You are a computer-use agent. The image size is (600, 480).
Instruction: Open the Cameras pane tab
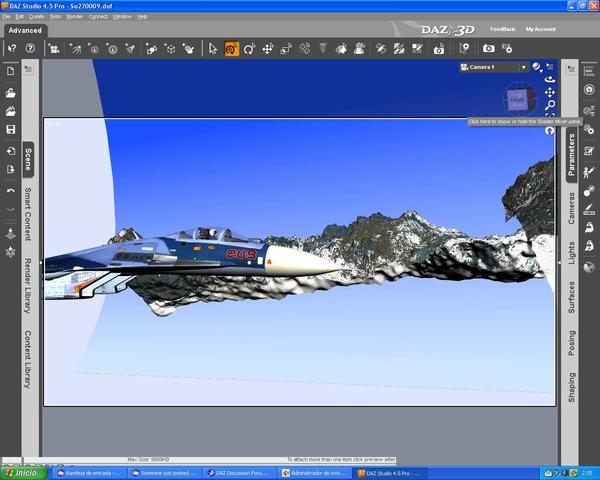pyautogui.click(x=571, y=208)
